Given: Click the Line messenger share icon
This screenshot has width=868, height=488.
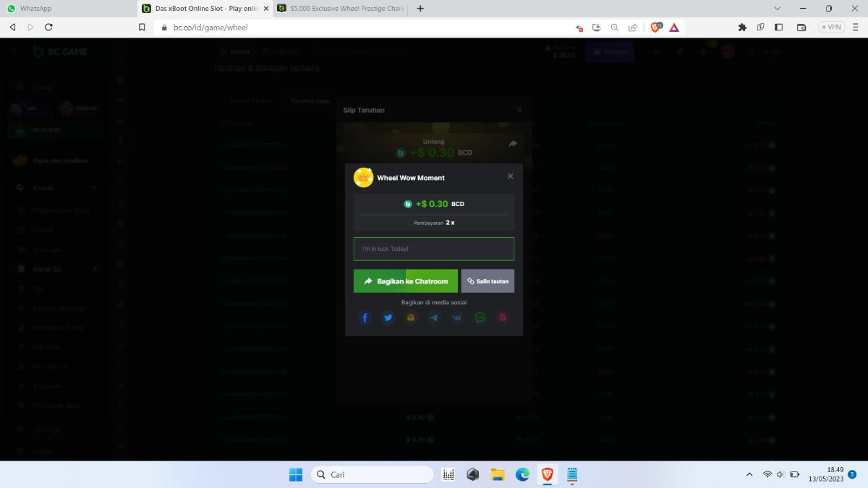Looking at the screenshot, I should [x=480, y=317].
